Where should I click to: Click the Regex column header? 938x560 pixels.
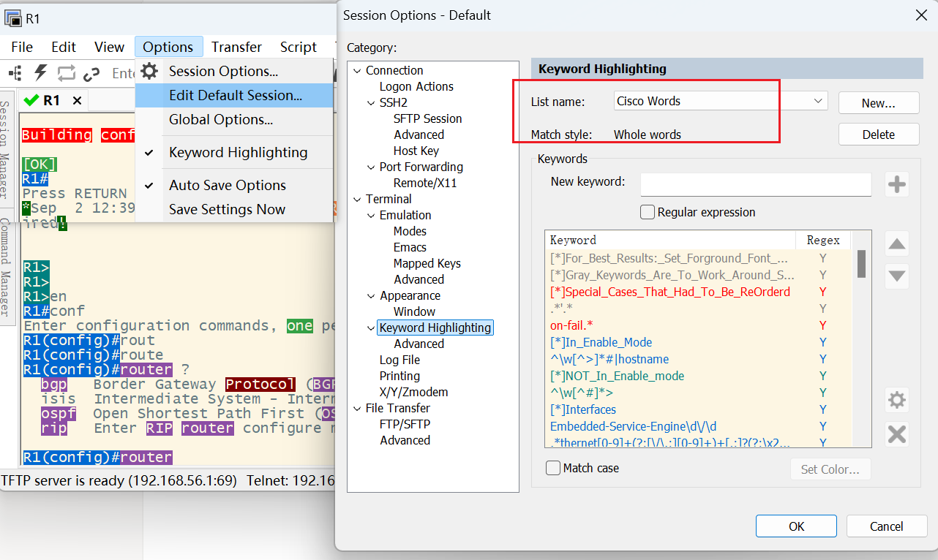[825, 240]
